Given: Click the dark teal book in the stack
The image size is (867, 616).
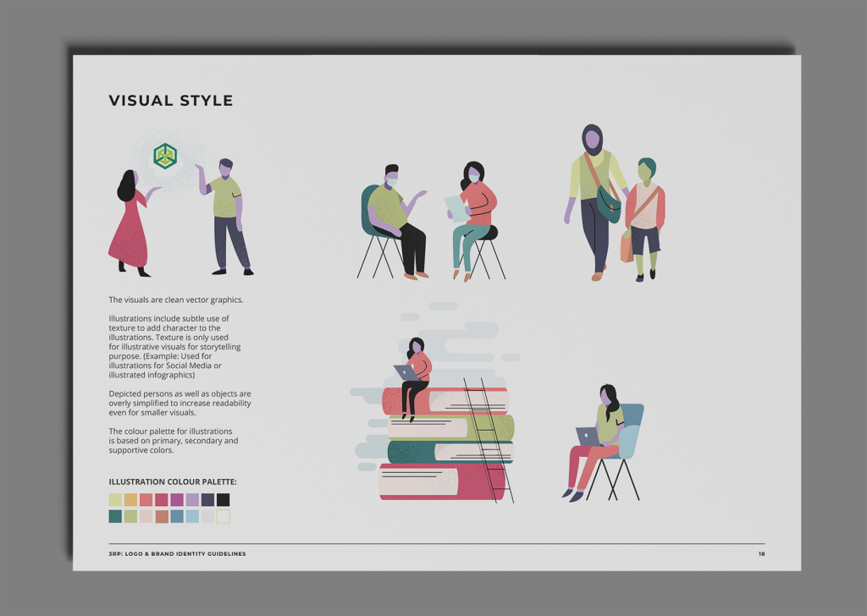Looking at the screenshot, I should [450, 451].
